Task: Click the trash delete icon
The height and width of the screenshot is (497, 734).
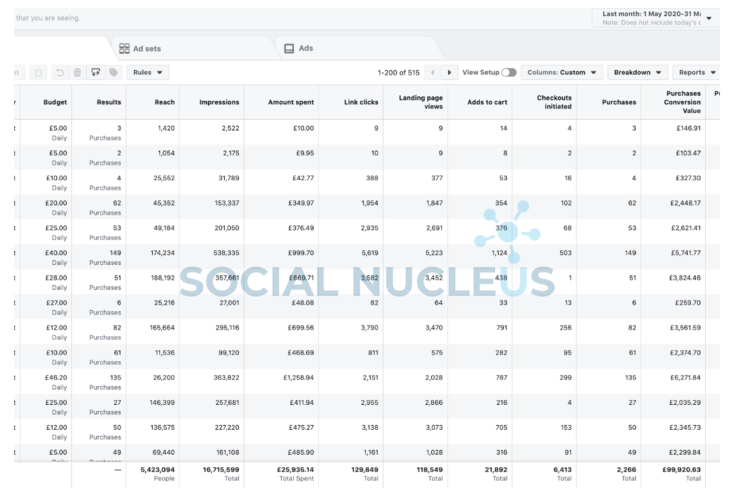Action: click(77, 73)
